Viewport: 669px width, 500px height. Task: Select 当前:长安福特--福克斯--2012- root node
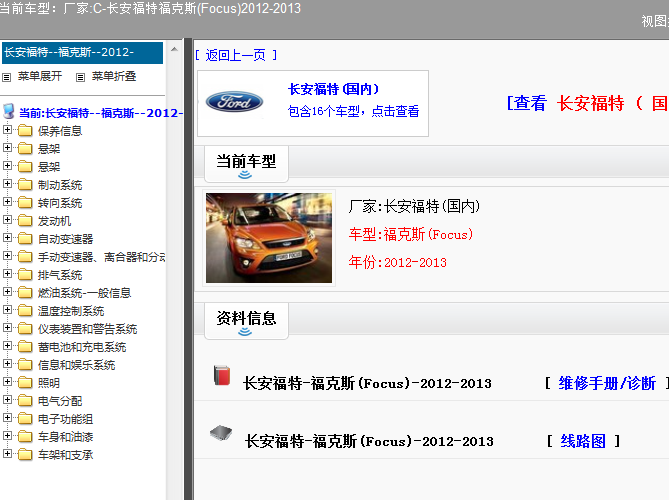click(x=101, y=113)
